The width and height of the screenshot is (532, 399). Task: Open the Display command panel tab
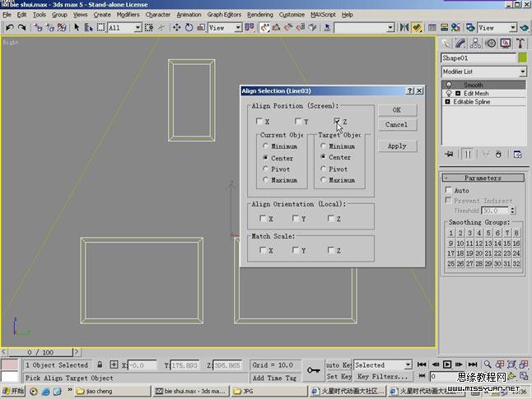pos(506,43)
